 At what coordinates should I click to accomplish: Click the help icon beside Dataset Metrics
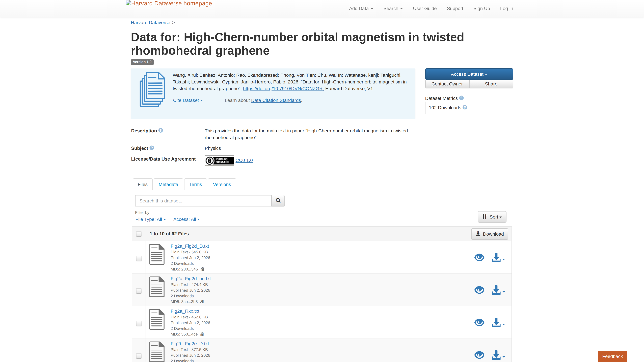click(462, 98)
